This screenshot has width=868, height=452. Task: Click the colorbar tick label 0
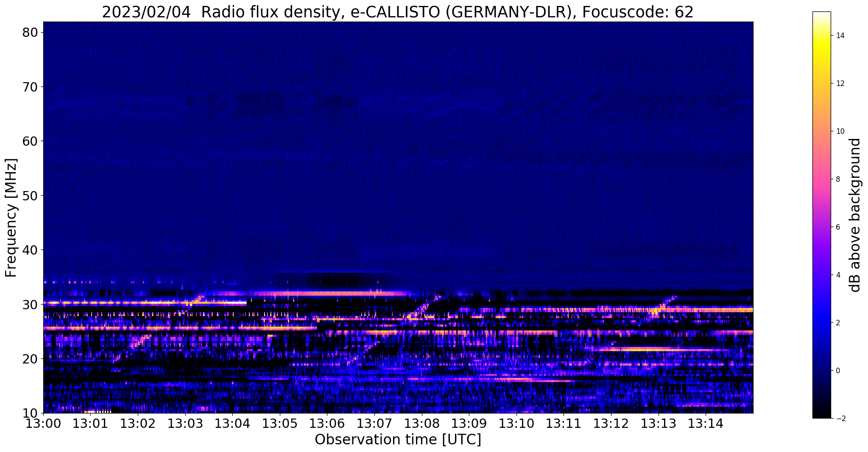click(837, 371)
